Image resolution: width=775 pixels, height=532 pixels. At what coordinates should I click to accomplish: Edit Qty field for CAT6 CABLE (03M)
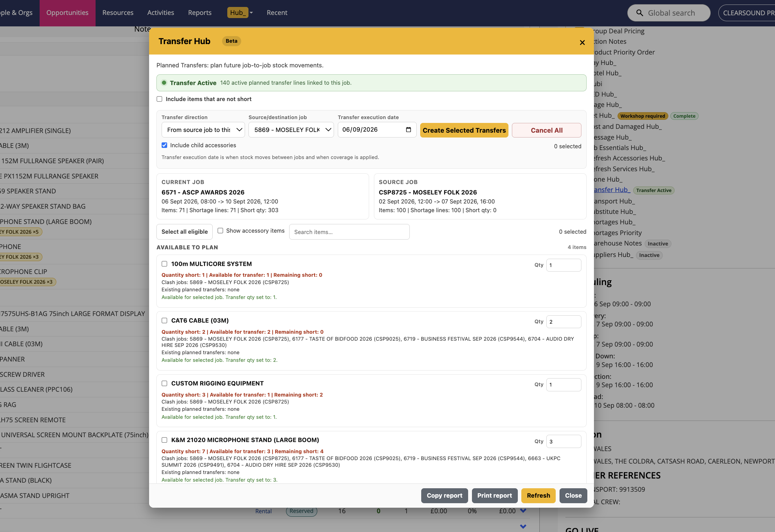[x=564, y=322]
